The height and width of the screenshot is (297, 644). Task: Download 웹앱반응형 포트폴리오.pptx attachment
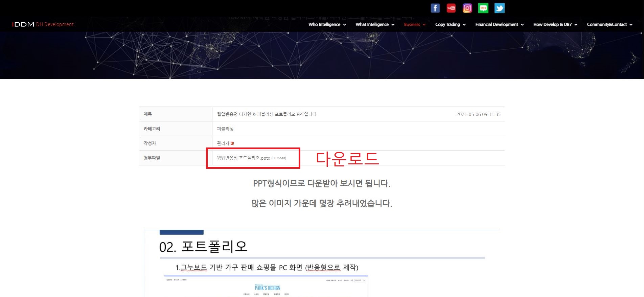pos(243,158)
